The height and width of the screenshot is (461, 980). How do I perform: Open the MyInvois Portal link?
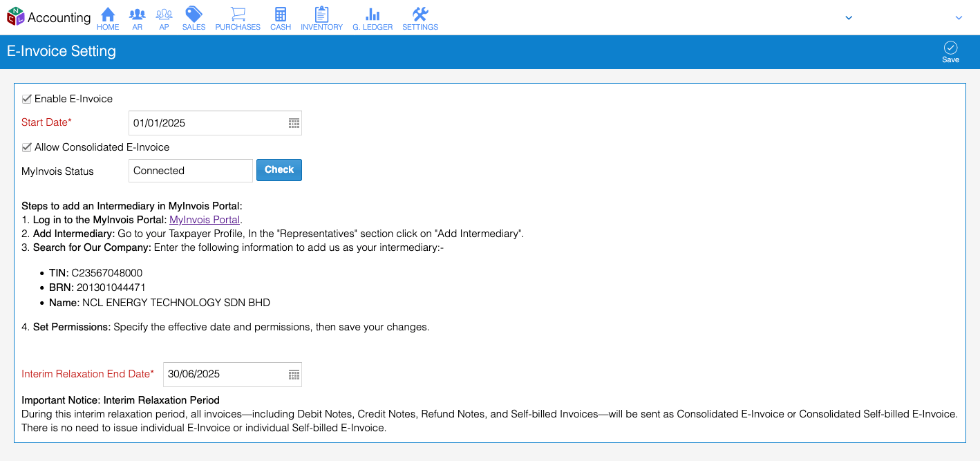(204, 219)
